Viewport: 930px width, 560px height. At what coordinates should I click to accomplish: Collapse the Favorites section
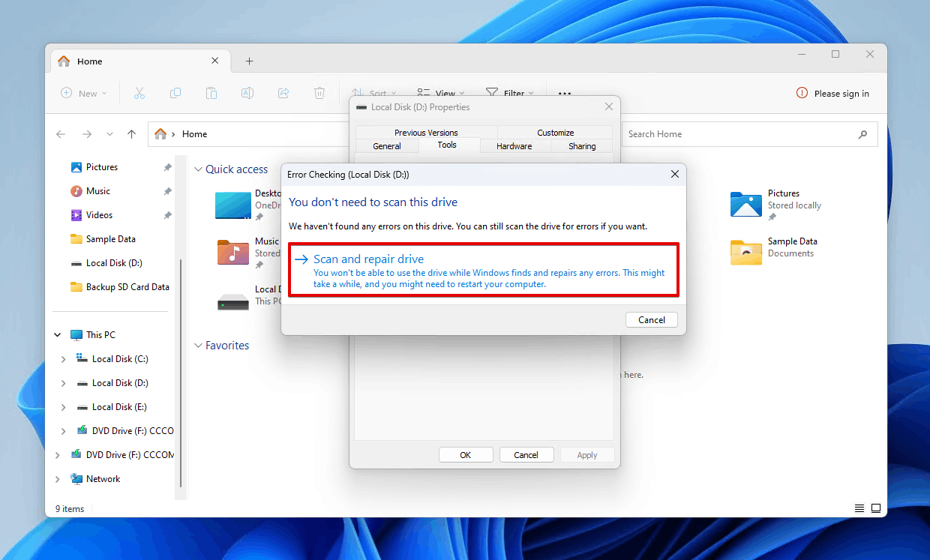pos(199,346)
